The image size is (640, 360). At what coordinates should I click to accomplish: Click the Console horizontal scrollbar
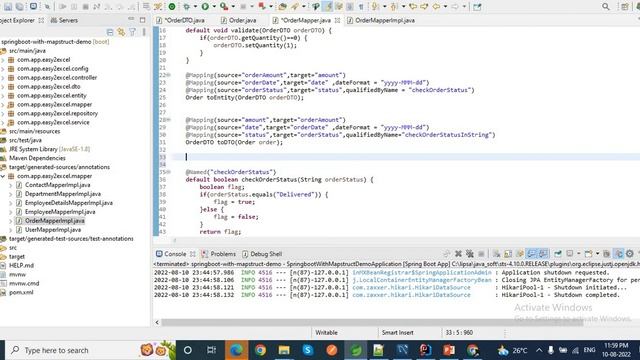pos(372,322)
